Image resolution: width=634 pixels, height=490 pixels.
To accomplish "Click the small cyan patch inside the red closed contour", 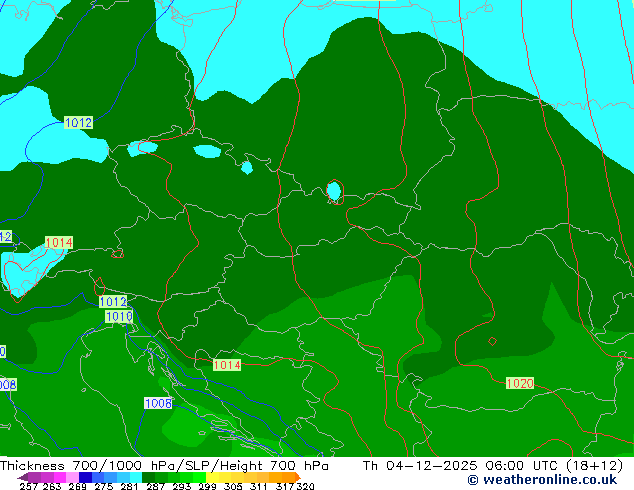I will 334,191.
